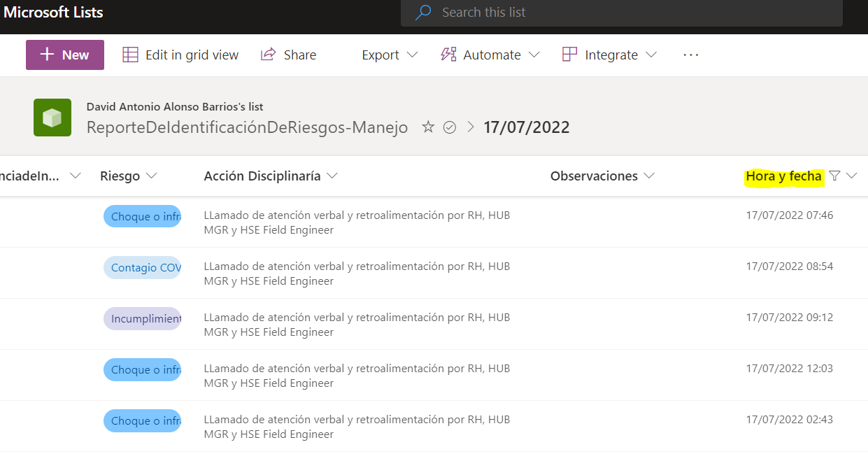Open the Observaciones column header menu
The image size is (868, 454).
point(602,176)
